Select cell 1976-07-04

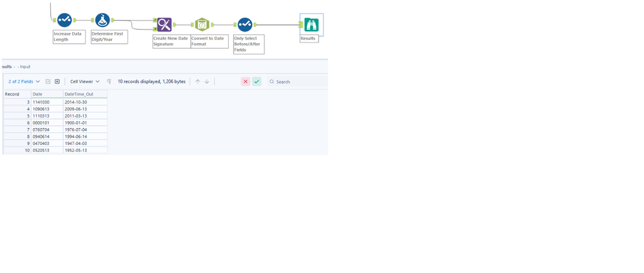(x=86, y=129)
